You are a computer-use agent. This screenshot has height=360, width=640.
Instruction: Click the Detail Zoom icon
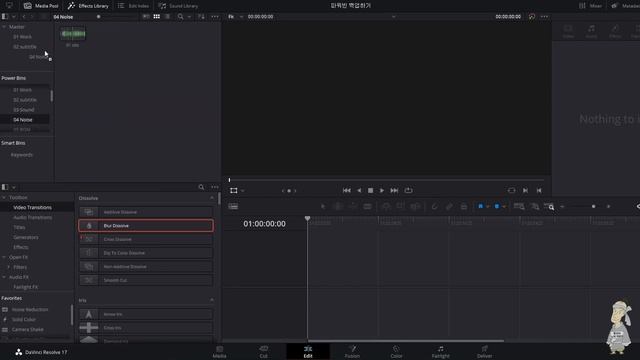coord(535,207)
